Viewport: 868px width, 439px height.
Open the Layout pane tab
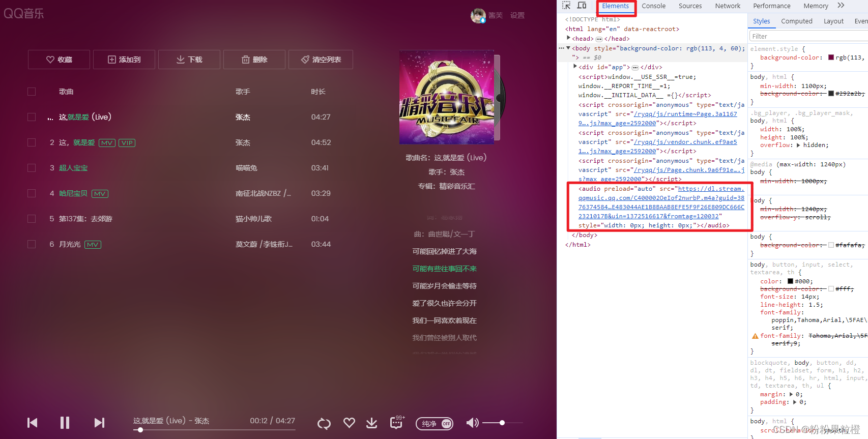click(x=833, y=21)
